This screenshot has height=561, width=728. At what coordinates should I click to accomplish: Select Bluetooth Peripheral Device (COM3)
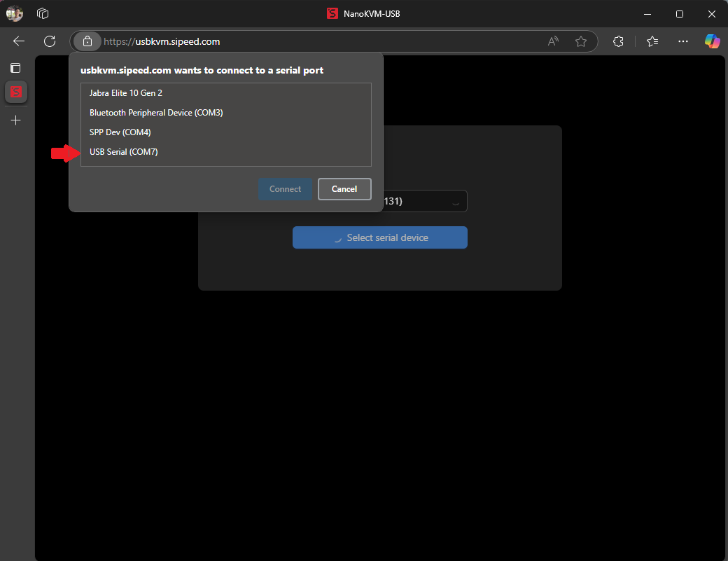(x=225, y=112)
